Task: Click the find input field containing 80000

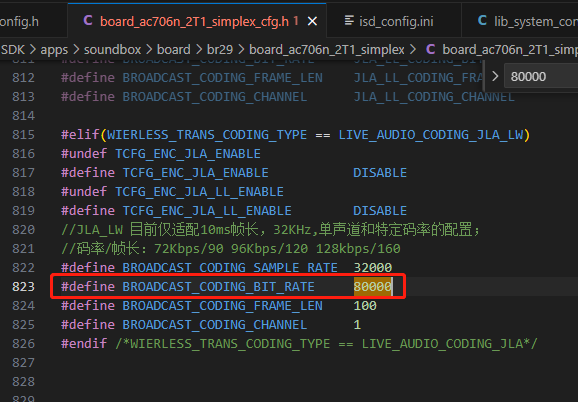Action: click(541, 77)
